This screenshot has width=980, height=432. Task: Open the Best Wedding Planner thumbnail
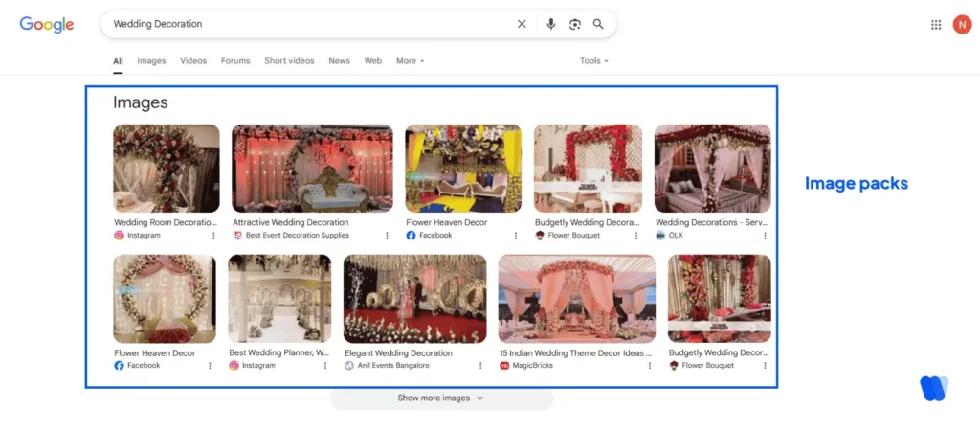point(279,298)
